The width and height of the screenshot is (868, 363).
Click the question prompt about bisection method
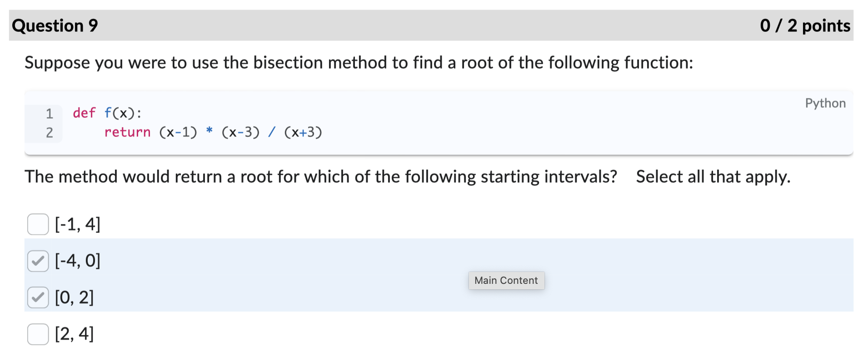359,62
